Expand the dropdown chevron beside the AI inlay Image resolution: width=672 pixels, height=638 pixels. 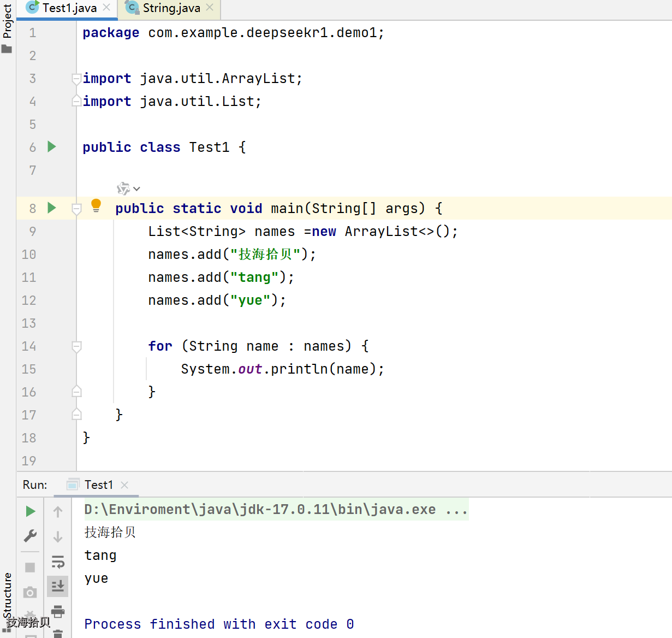point(136,189)
